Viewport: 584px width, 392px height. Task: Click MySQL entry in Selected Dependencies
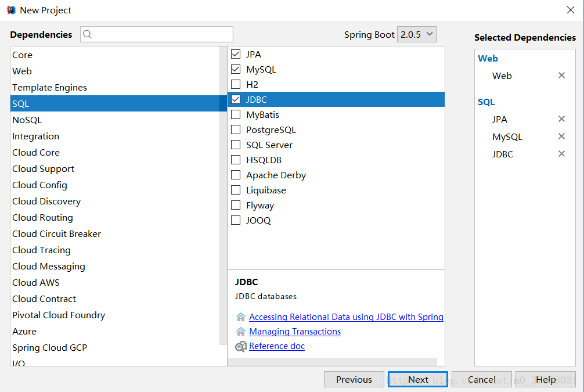[x=507, y=136]
